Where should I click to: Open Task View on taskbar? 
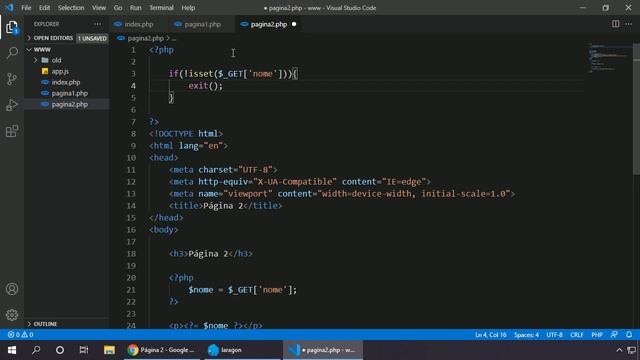[x=84, y=350]
